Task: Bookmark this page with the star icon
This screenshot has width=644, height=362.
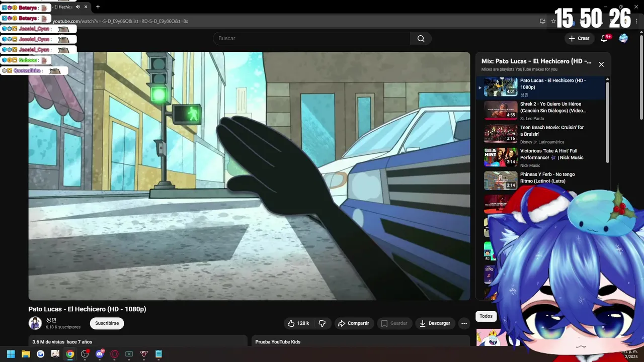Action: (553, 21)
